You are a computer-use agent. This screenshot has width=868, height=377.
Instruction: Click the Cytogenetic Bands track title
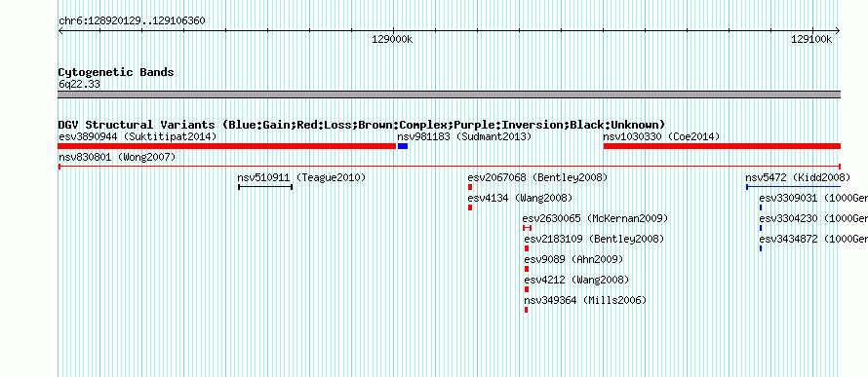click(116, 72)
